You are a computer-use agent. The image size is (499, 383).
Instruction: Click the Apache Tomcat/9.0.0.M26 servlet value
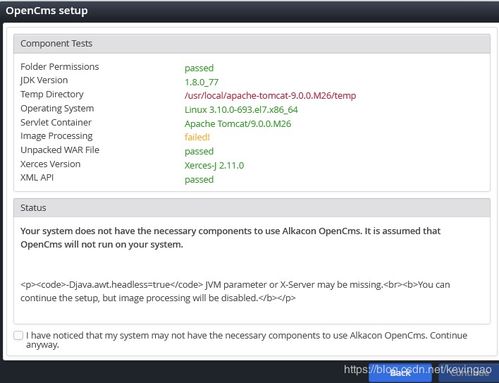point(238,124)
